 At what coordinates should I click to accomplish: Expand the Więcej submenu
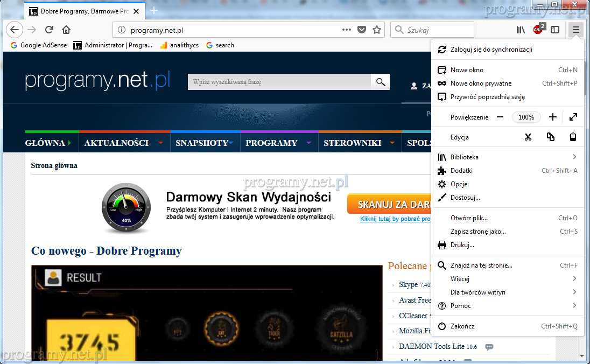pos(508,279)
